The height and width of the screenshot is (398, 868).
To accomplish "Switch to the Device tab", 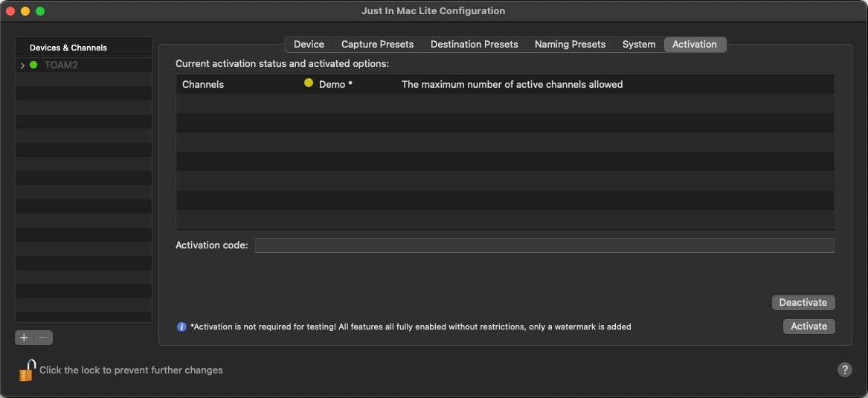I will pyautogui.click(x=309, y=45).
